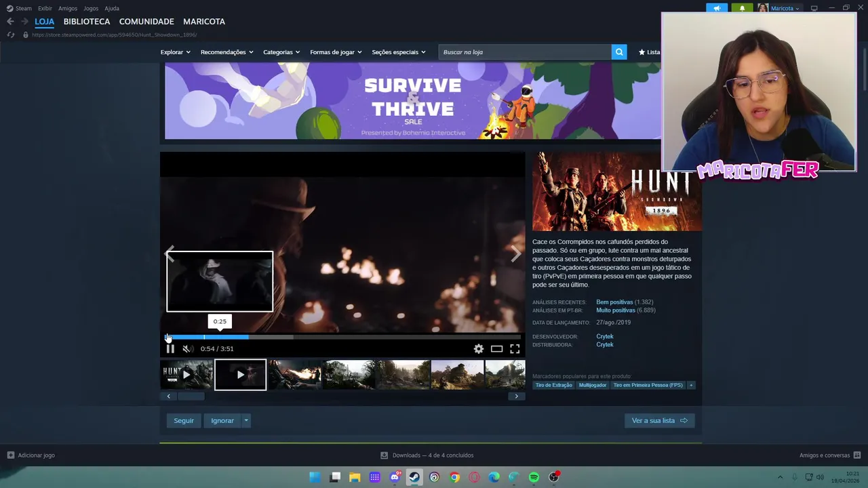Viewport: 868px width, 488px height.
Task: Open Downloads manager in status bar
Action: click(428, 455)
